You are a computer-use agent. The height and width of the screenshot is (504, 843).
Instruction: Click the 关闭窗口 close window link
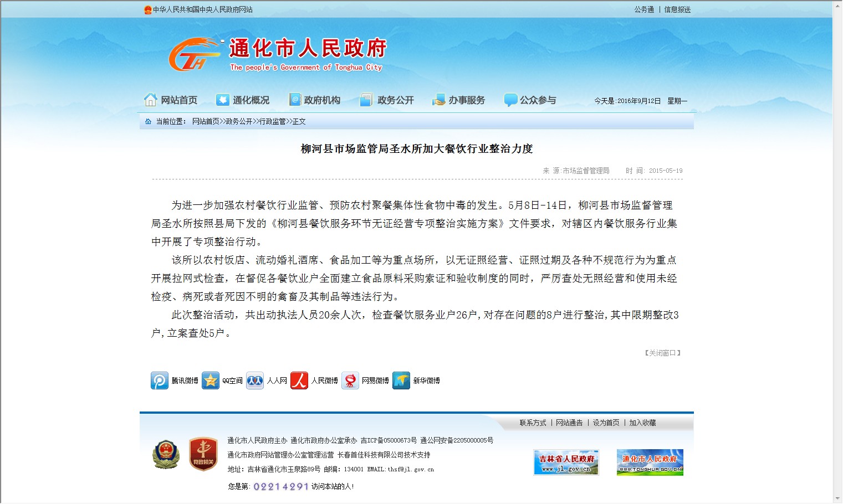pos(662,353)
